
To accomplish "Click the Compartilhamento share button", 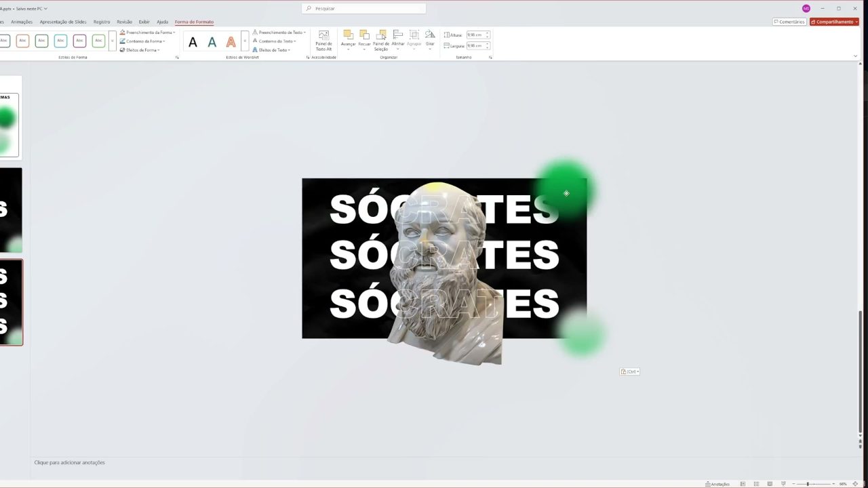I will click(x=834, y=22).
